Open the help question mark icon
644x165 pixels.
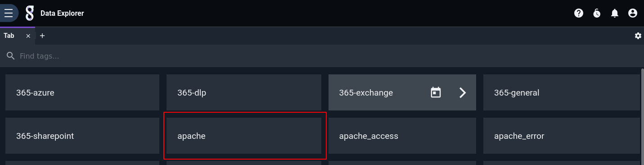coord(579,13)
